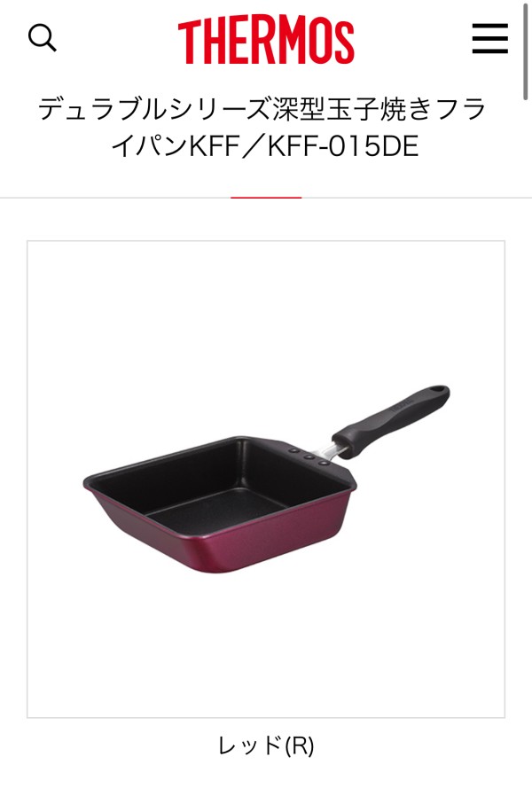Screen dimensions: 532x788
Task: Tap the red THERMOS logo
Action: (x=266, y=42)
